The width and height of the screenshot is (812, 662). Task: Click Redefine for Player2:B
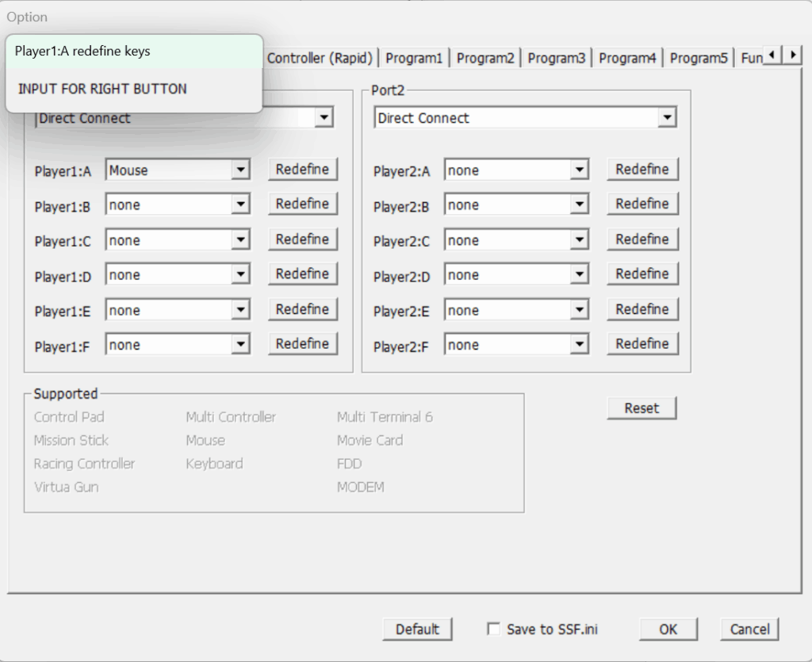point(642,205)
